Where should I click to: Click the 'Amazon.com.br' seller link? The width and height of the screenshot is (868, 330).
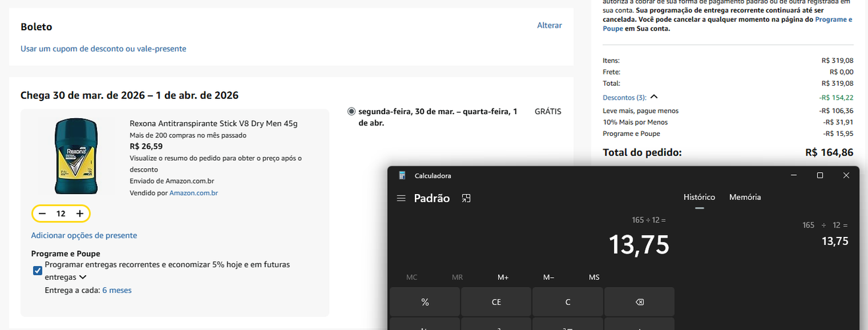[x=193, y=193]
